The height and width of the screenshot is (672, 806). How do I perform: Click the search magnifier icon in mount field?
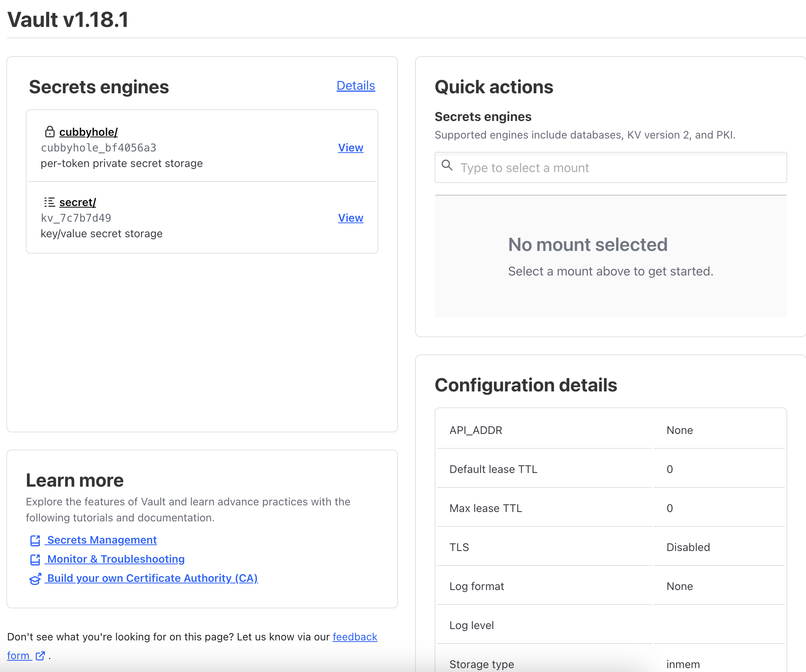click(447, 165)
